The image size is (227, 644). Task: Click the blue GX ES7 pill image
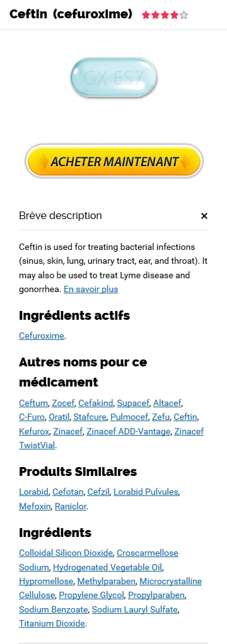pyautogui.click(x=114, y=77)
